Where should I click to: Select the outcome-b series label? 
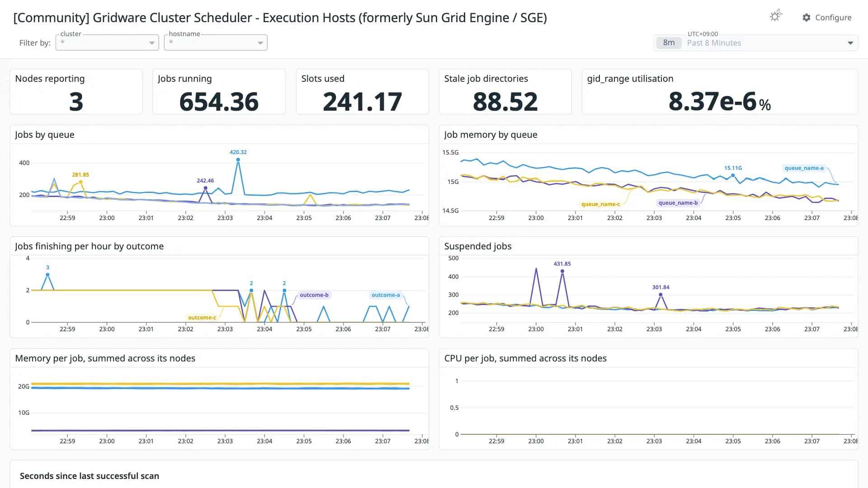point(314,295)
